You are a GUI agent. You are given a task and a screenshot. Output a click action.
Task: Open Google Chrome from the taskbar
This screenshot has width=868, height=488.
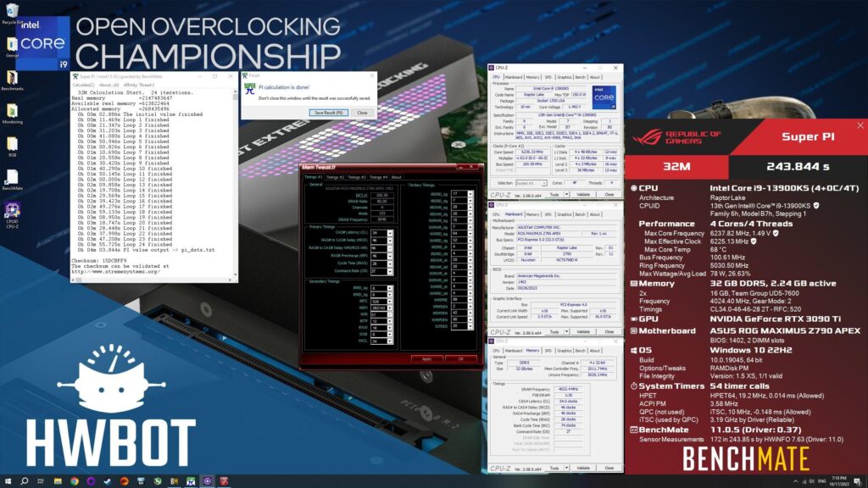click(x=75, y=481)
